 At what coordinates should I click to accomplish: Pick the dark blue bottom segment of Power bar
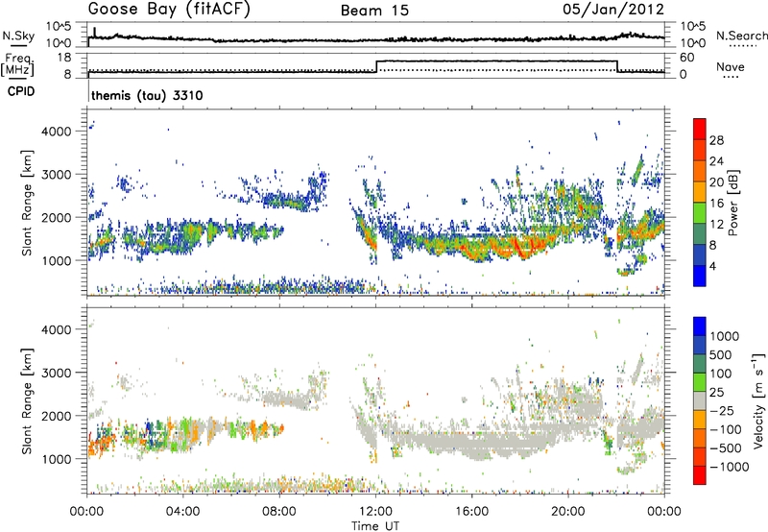700,276
